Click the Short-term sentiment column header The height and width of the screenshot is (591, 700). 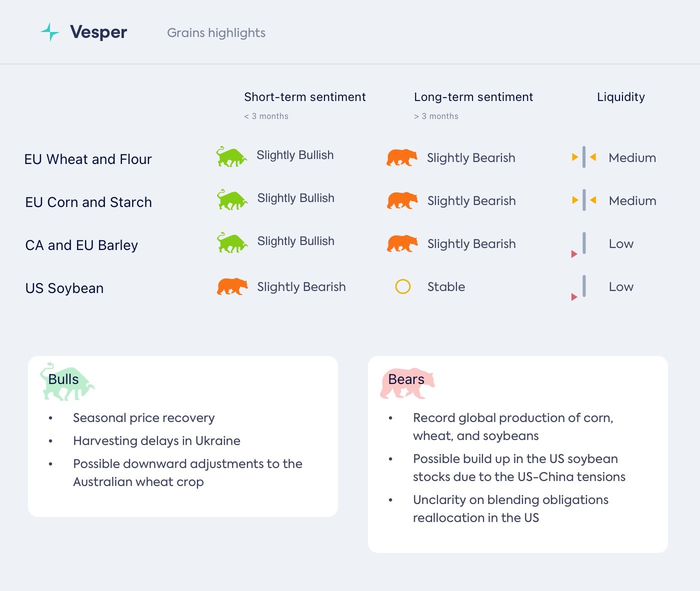coord(304,97)
